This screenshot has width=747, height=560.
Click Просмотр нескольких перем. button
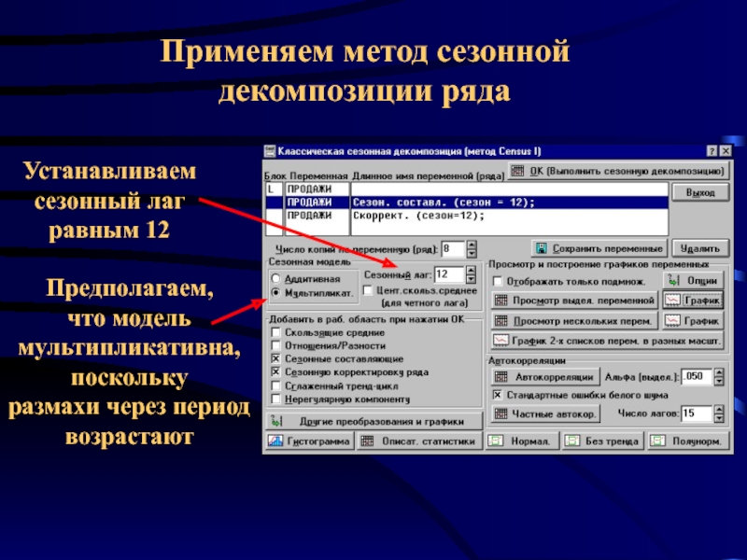[x=574, y=321]
